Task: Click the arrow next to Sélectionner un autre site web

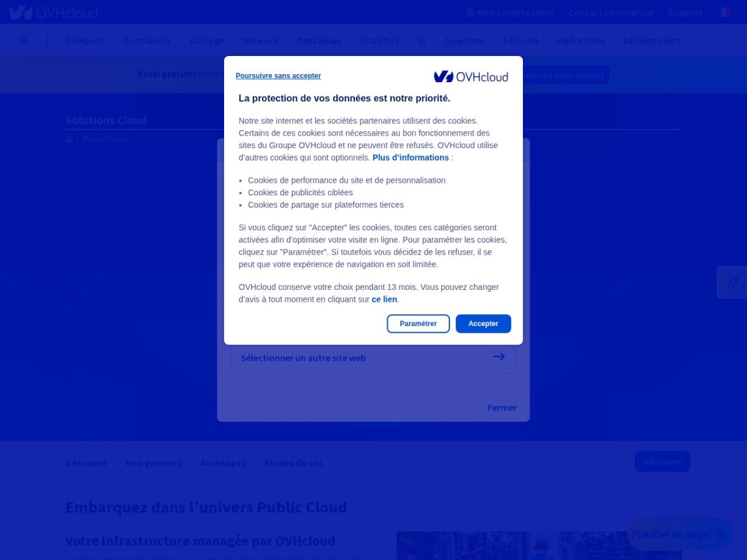Action: tap(499, 357)
